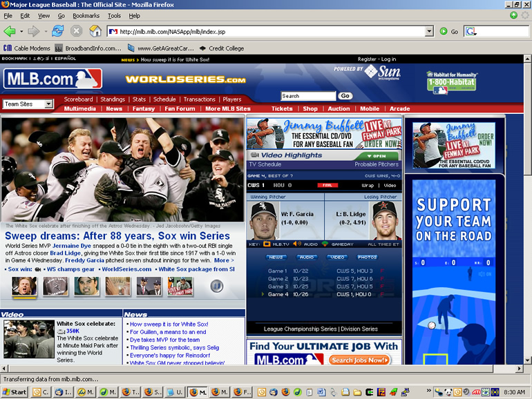Click the WorldSeries.com logo

[186, 79]
